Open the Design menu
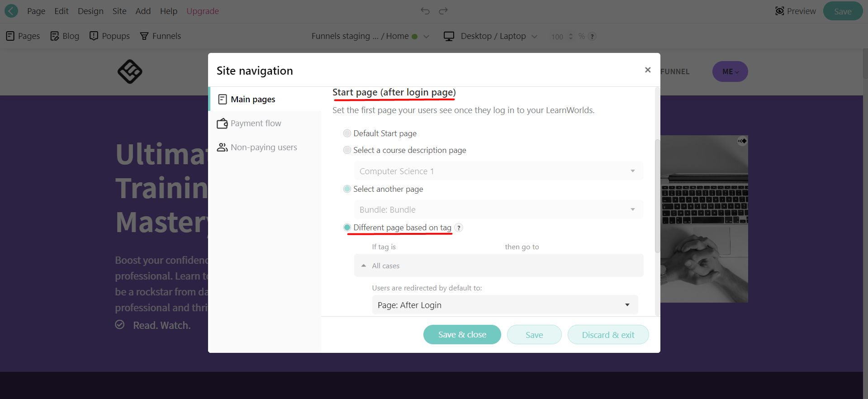 pos(90,11)
